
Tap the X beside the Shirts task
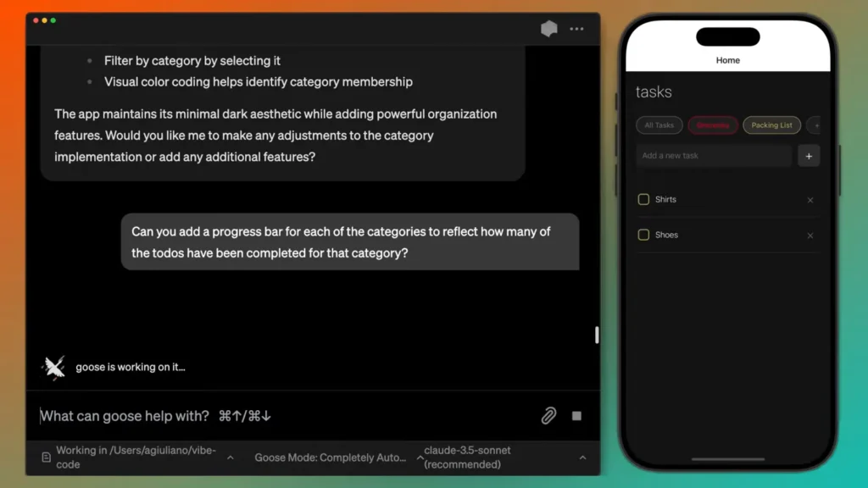coord(810,200)
